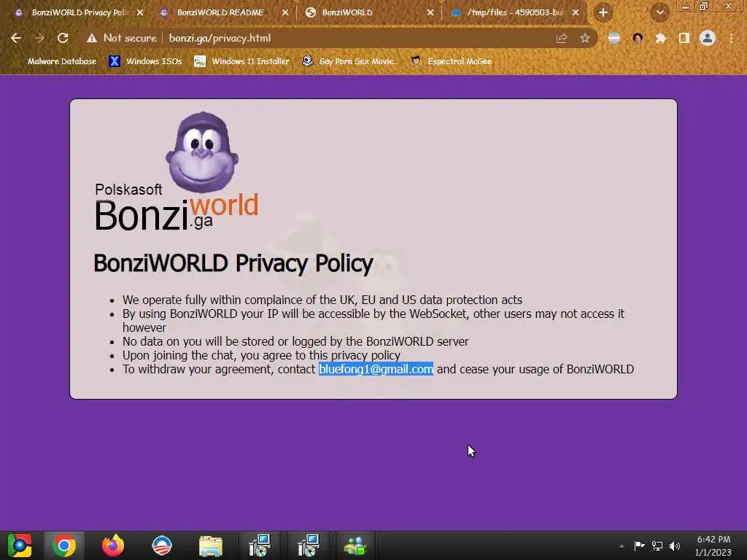Close the BonziWORLD tab
This screenshot has height=560, width=747.
click(430, 13)
